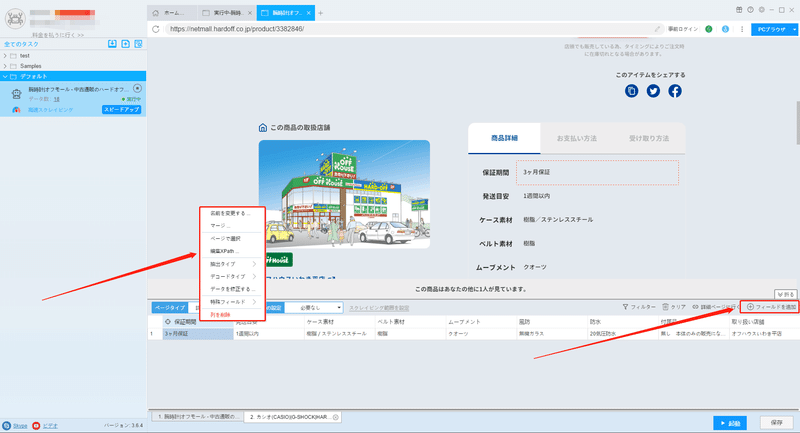This screenshot has width=800, height=433.
Task: Switch to the bottom 腕時計オフモール tab
Action: (196, 417)
